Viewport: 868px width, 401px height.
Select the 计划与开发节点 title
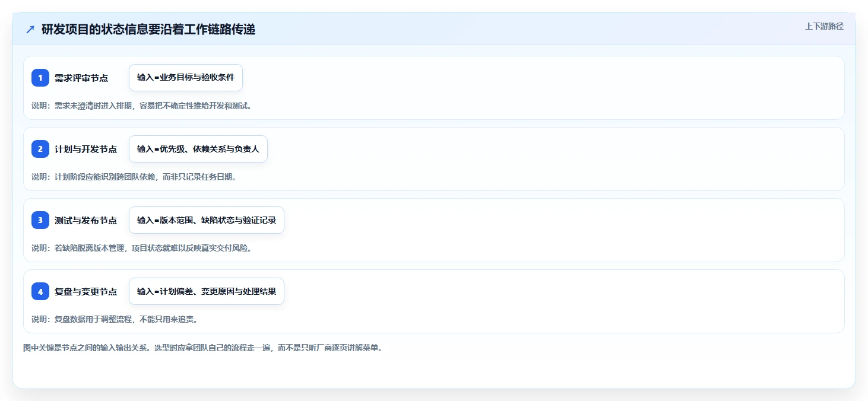click(86, 149)
